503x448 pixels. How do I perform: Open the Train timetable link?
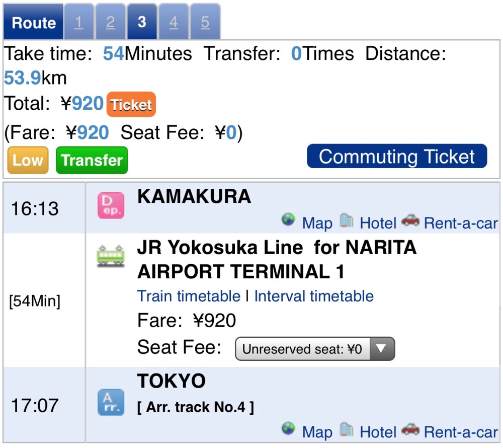189,296
